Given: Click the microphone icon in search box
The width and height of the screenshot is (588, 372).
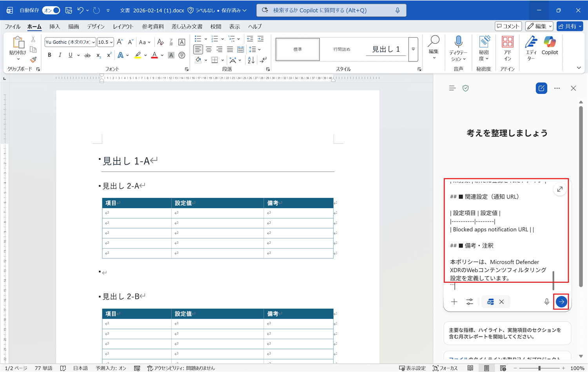Looking at the screenshot, I should [397, 10].
